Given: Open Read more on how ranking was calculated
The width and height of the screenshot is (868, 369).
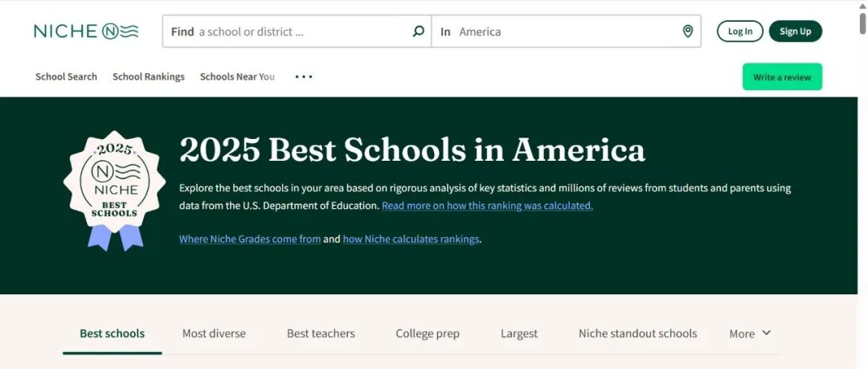Looking at the screenshot, I should click(x=487, y=206).
